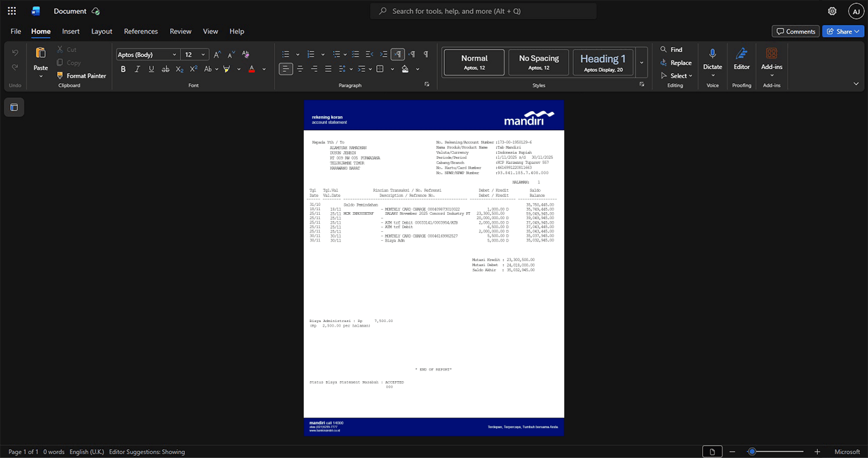Apply the No Spacing style

coord(539,62)
